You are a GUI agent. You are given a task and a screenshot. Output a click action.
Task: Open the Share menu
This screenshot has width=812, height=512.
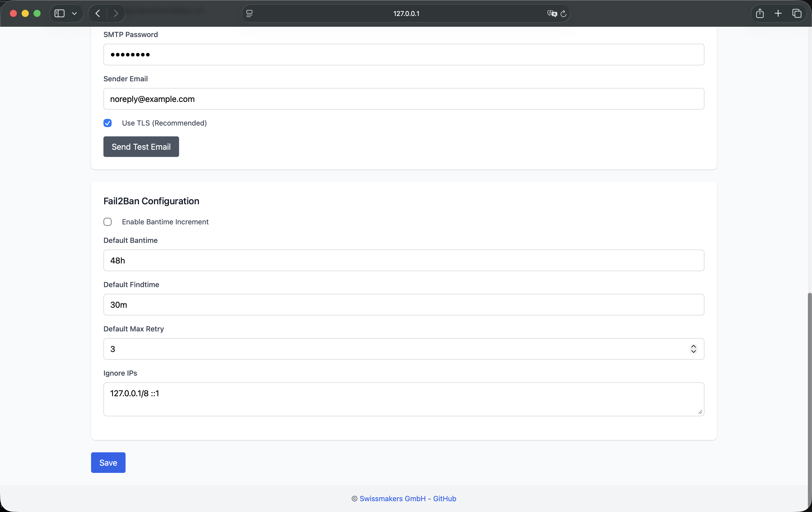tap(760, 13)
